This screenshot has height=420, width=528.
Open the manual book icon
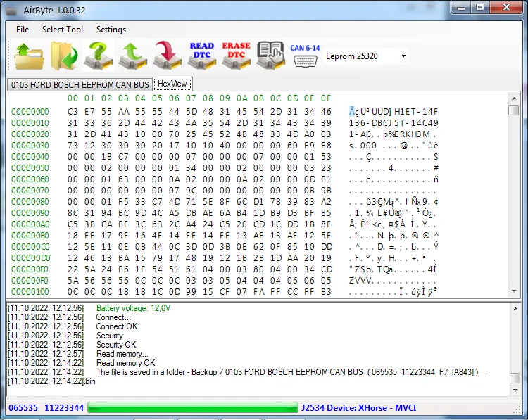[270, 56]
